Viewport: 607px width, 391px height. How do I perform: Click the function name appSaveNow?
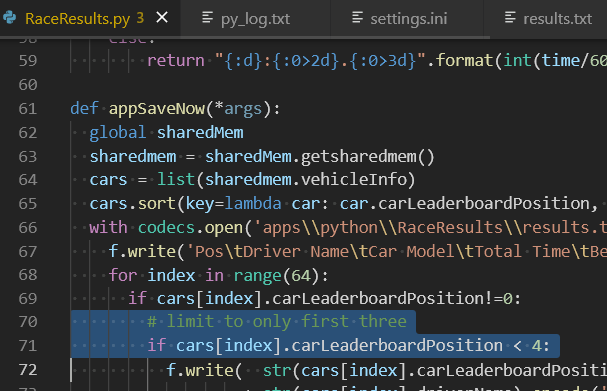156,108
